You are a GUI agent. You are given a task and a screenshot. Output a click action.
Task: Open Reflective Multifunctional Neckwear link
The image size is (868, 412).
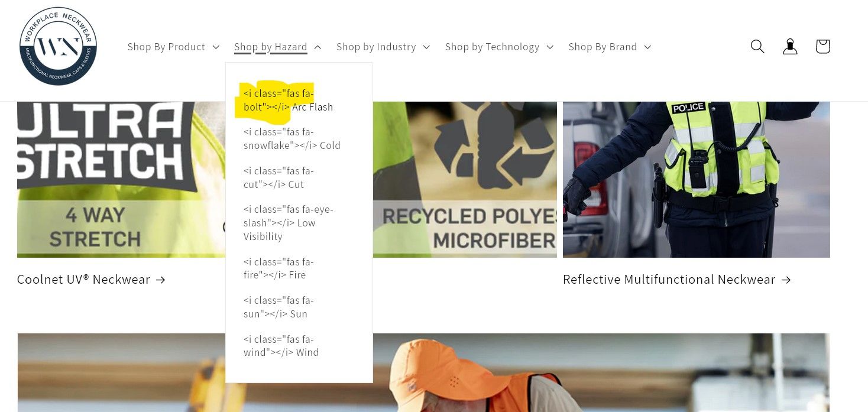[x=676, y=280]
